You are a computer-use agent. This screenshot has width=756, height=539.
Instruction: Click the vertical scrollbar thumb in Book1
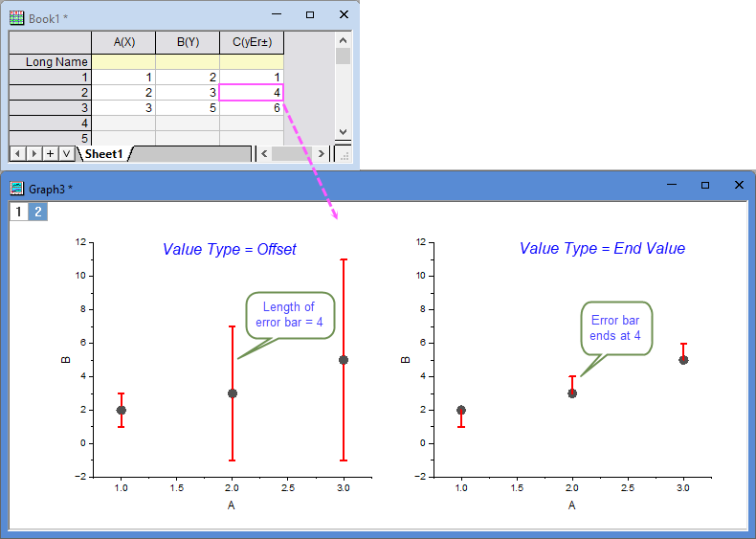coord(343,56)
